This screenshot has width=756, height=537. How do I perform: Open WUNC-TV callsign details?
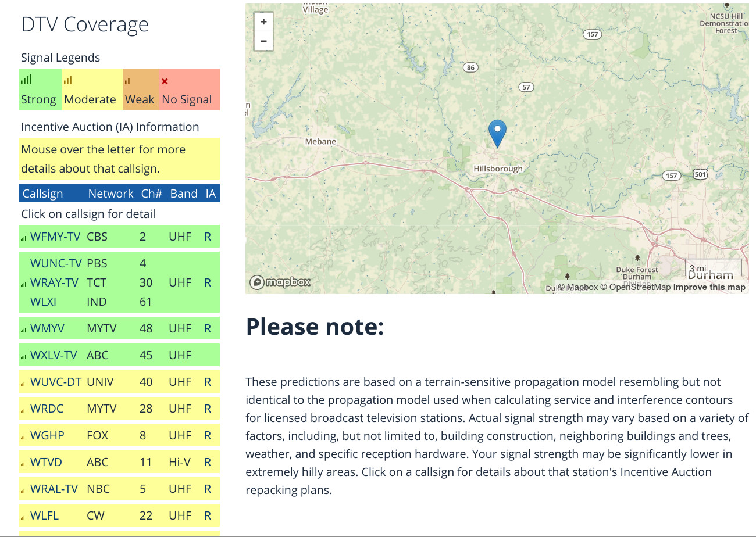(56, 263)
